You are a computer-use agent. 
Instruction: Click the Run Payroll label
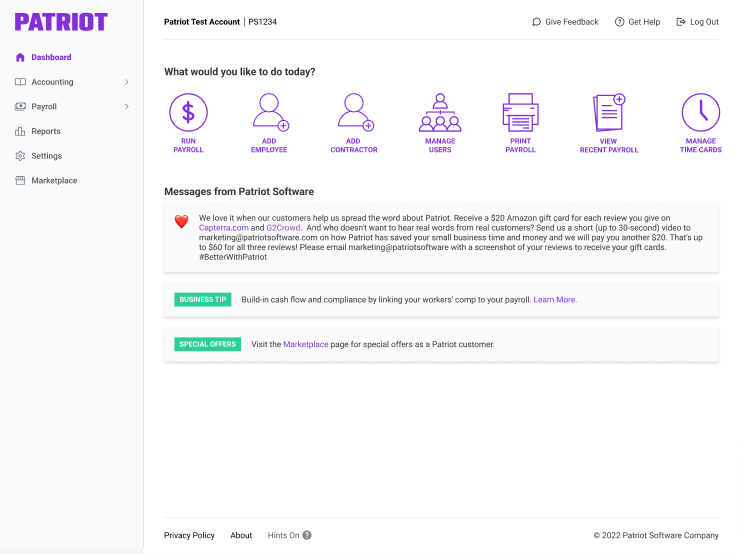188,145
